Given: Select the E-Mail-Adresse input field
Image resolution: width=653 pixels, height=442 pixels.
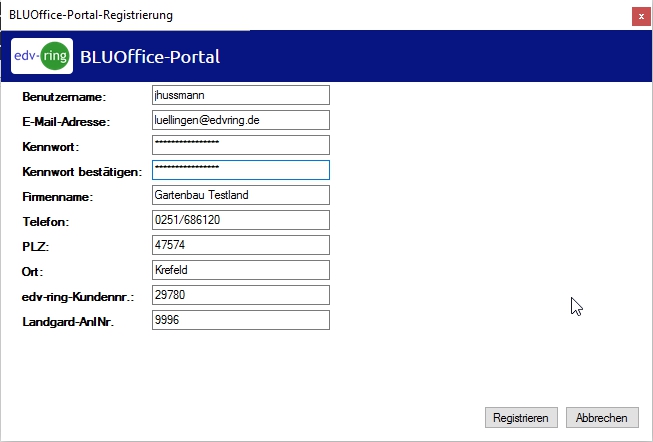Looking at the screenshot, I should point(240,120).
